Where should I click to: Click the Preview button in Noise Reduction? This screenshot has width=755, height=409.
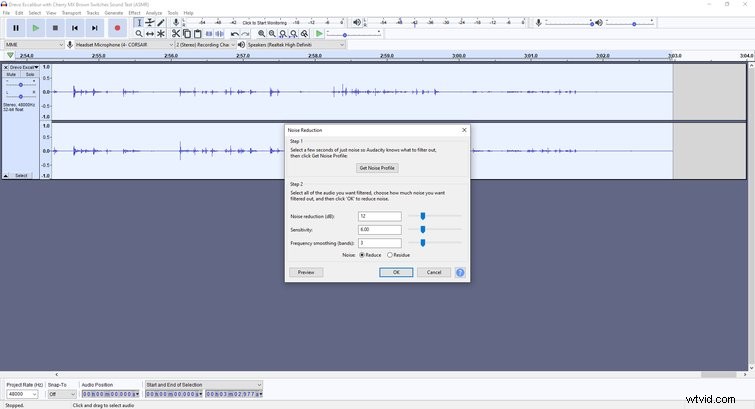pyautogui.click(x=306, y=272)
